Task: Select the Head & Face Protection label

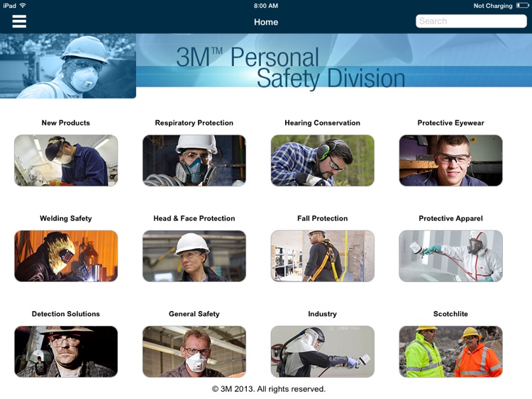Action: [194, 218]
